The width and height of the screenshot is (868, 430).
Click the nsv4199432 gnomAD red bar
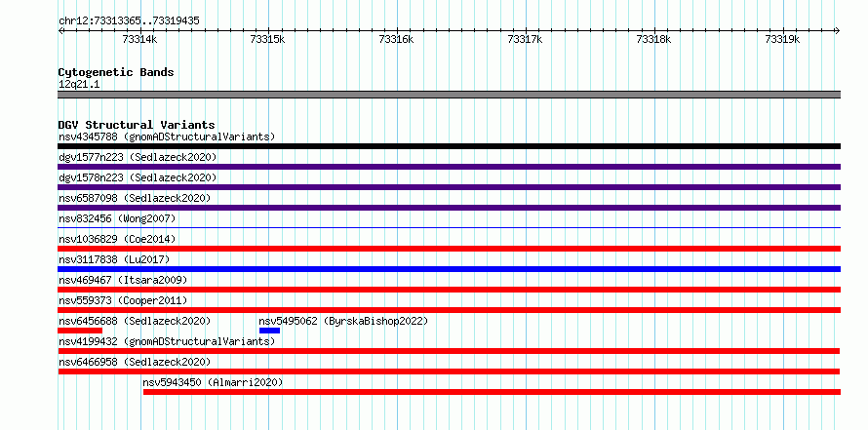(449, 351)
